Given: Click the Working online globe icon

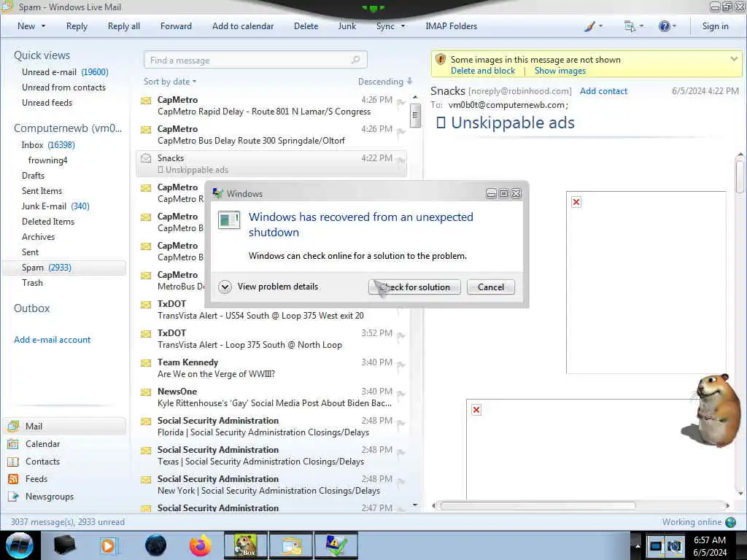Looking at the screenshot, I should (730, 522).
